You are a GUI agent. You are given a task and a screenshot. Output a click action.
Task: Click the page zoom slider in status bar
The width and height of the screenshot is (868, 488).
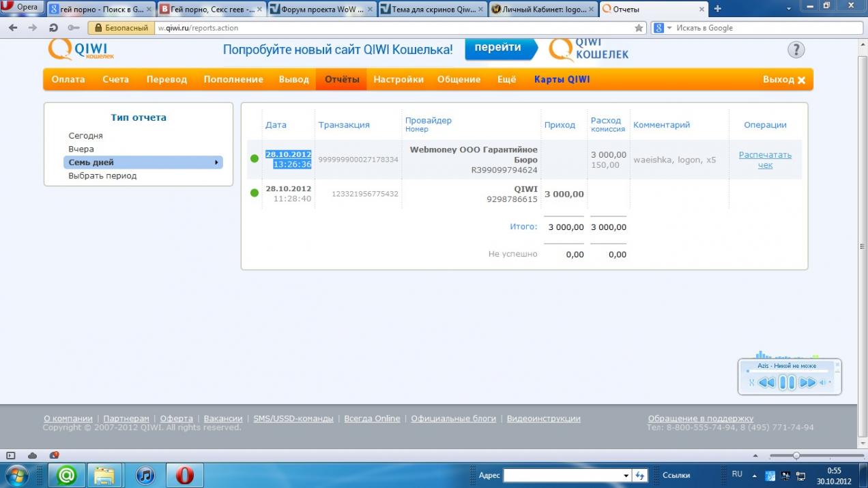click(796, 455)
